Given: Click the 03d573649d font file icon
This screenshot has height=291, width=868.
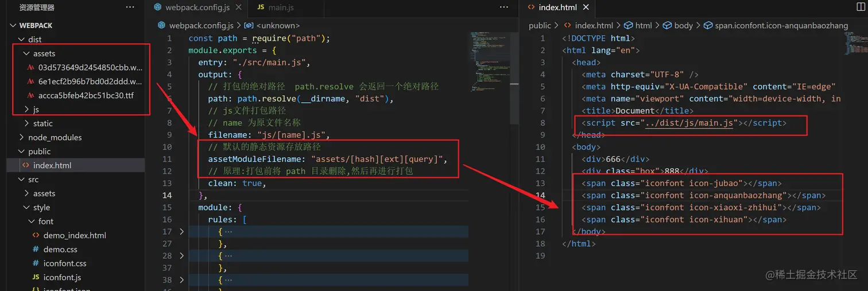Looking at the screenshot, I should click(31, 67).
